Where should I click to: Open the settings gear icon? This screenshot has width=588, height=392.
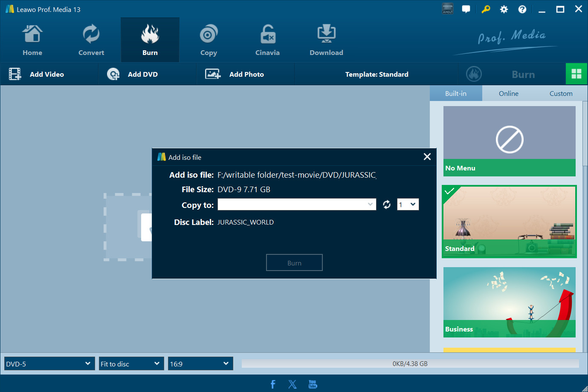point(504,9)
